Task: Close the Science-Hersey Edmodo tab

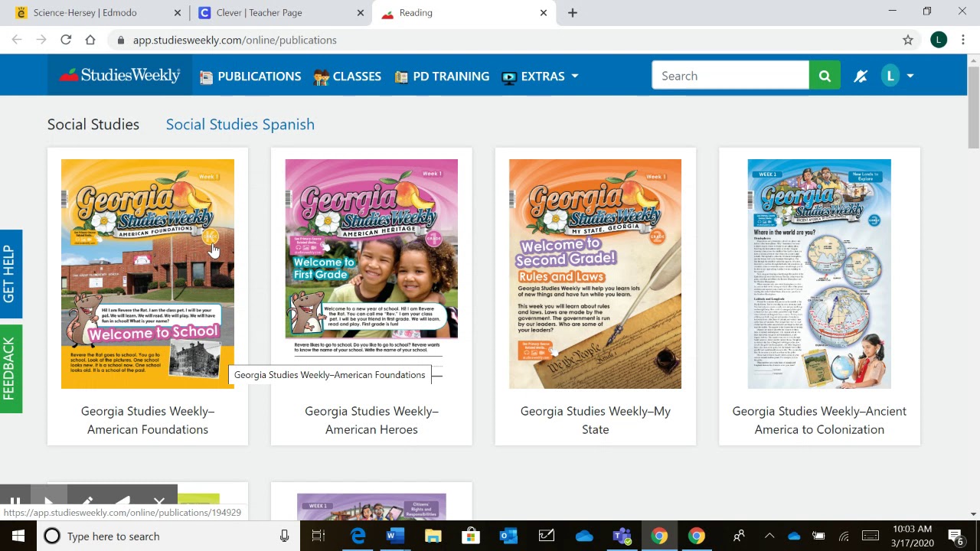Action: coord(178,13)
